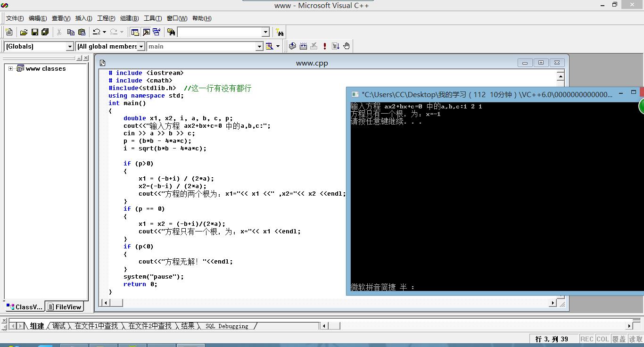This screenshot has width=644, height=347.
Task: Open the 编辑(E) menu
Action: point(38,18)
